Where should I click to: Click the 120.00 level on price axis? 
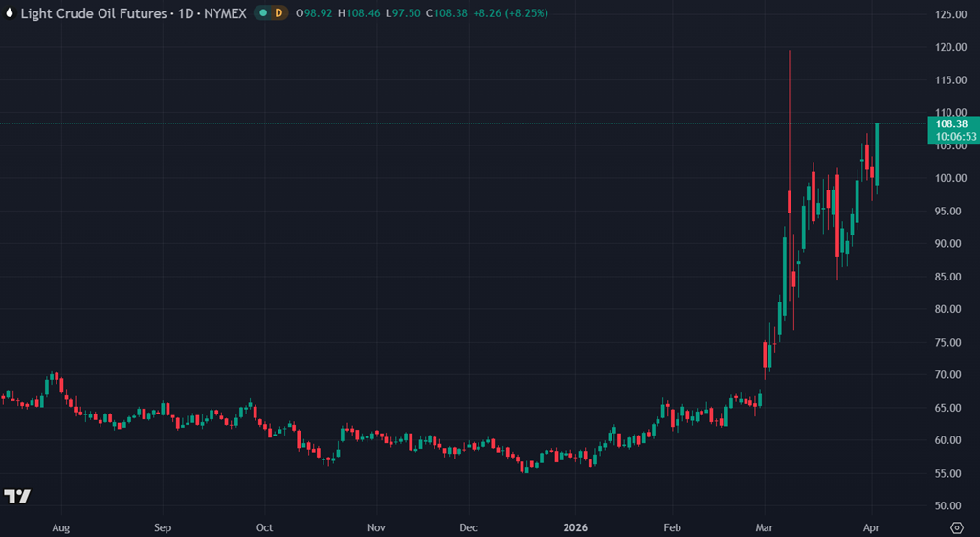[951, 48]
